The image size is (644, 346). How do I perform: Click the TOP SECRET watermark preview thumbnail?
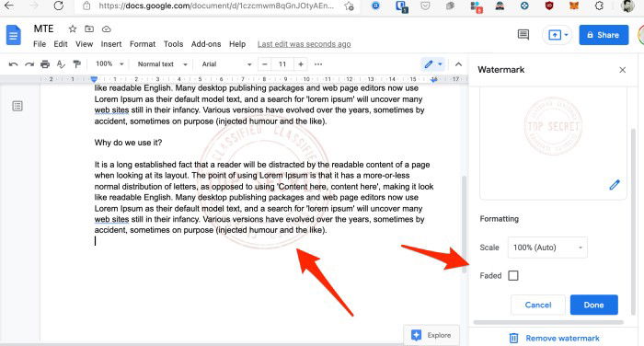(553, 126)
